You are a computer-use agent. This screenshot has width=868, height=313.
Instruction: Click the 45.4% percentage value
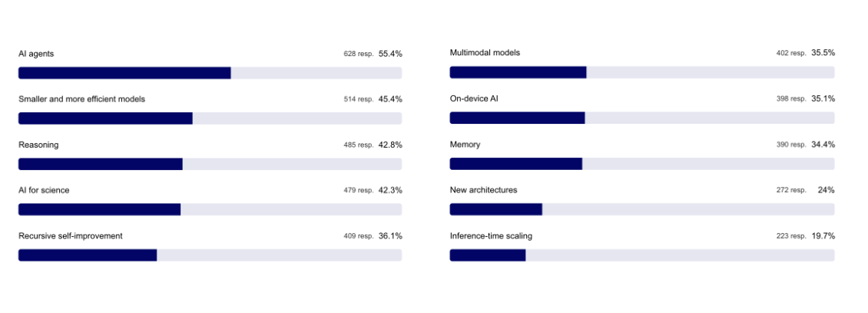(390, 99)
